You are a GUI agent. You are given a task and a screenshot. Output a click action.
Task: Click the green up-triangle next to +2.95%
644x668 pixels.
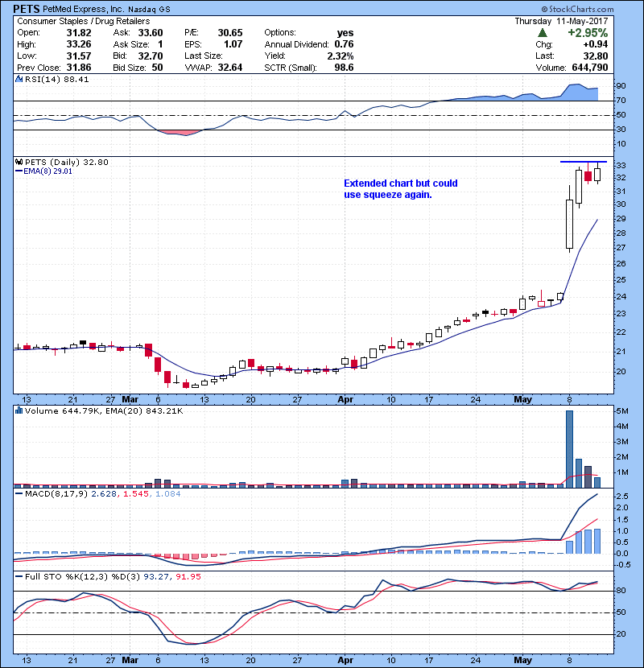point(542,32)
